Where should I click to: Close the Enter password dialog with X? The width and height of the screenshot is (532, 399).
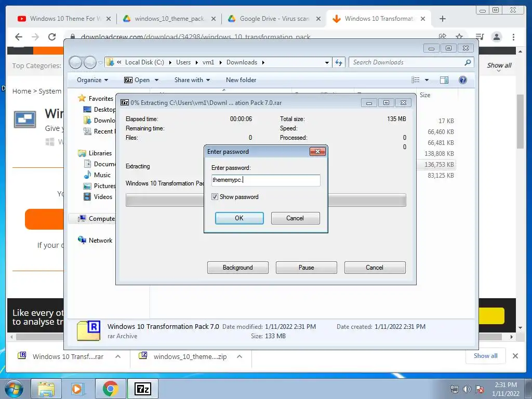317,151
